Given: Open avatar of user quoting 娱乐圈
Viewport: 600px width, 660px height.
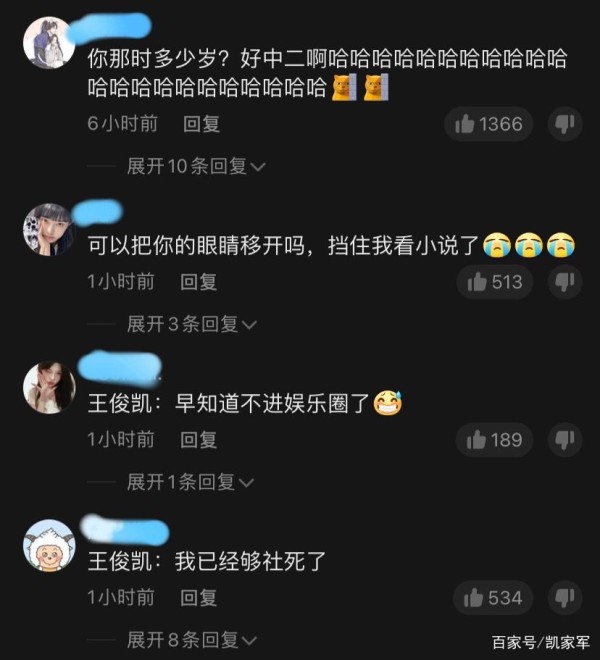Looking at the screenshot, I should tap(49, 387).
